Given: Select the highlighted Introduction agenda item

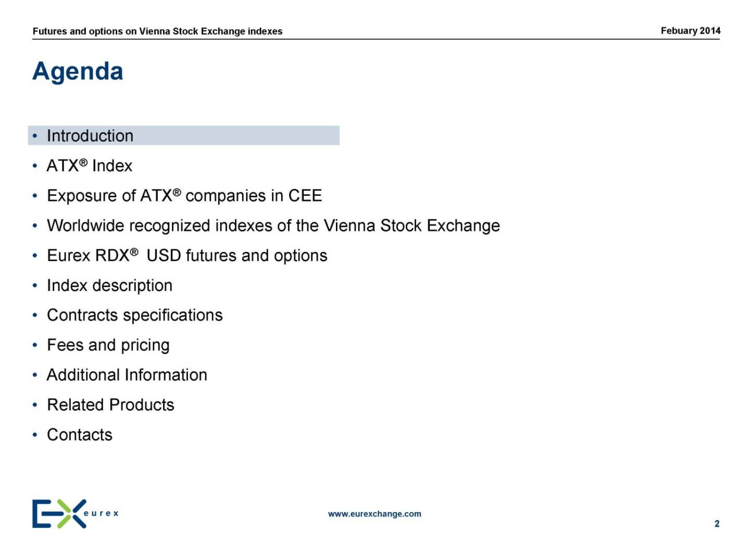Looking at the screenshot, I should click(x=184, y=135).
